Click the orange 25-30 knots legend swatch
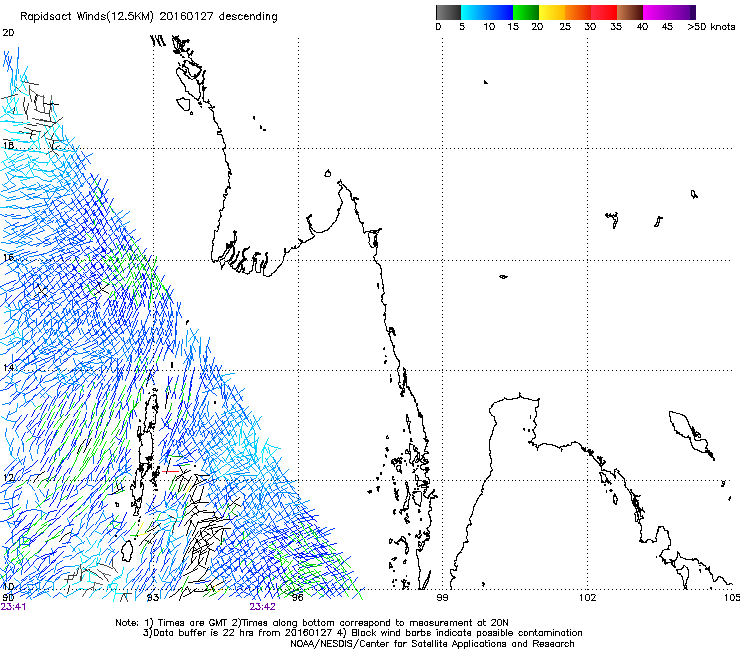Image resolution: width=740 pixels, height=650 pixels. coord(578,12)
